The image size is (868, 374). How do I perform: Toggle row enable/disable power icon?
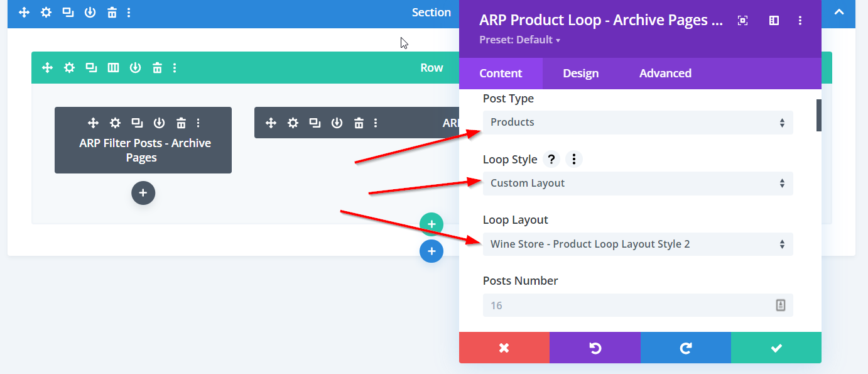[x=135, y=68]
